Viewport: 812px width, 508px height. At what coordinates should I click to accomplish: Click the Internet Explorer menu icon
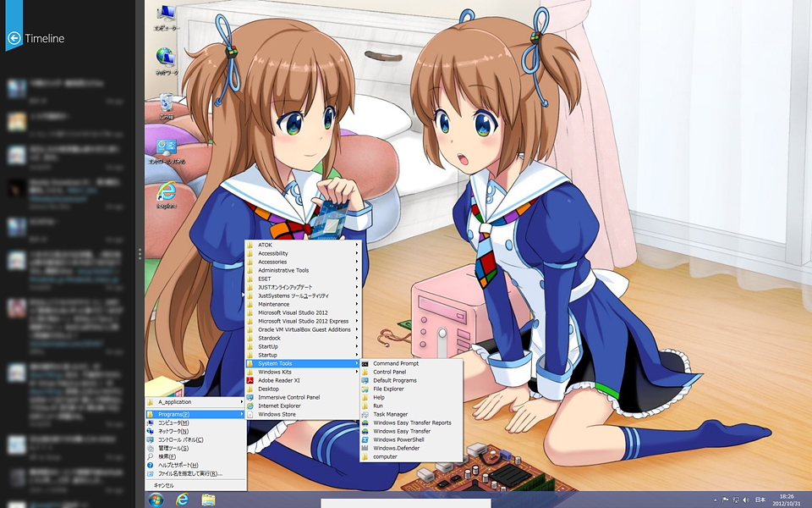(x=250, y=406)
